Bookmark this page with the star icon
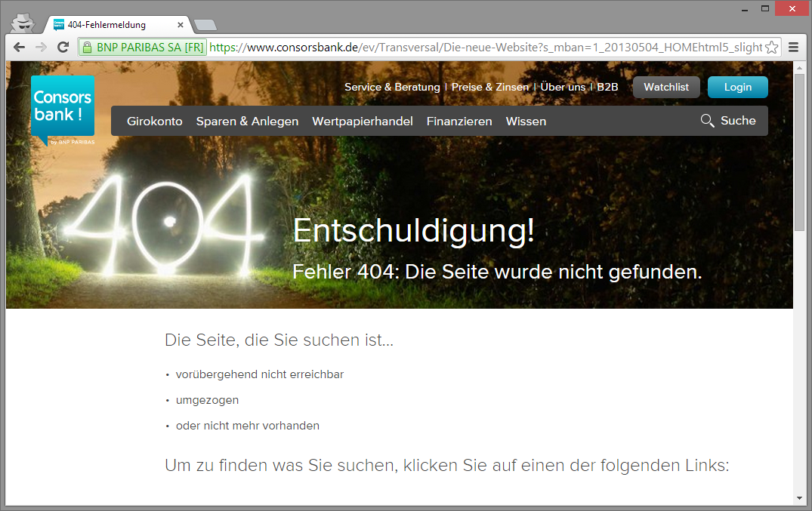Viewport: 812px width, 511px height. point(771,47)
